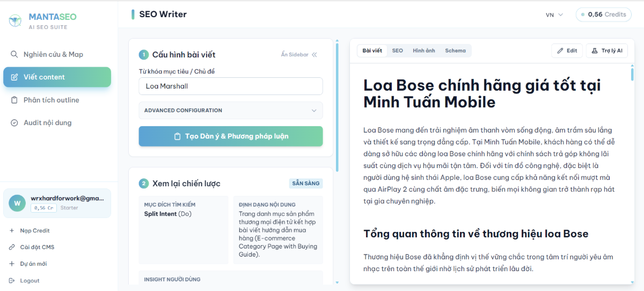The image size is (644, 291).
Task: Create Dự án mới
Action: (x=33, y=264)
